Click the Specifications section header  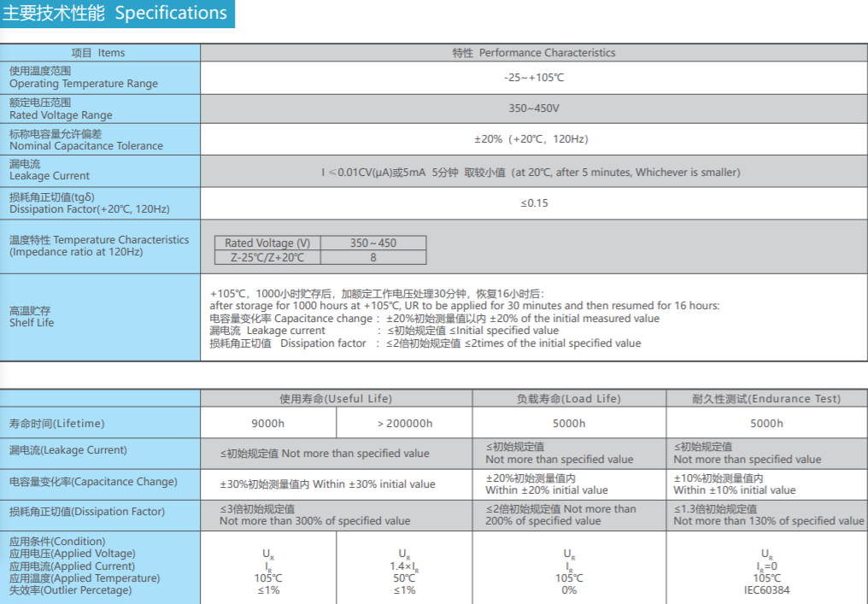(x=116, y=14)
